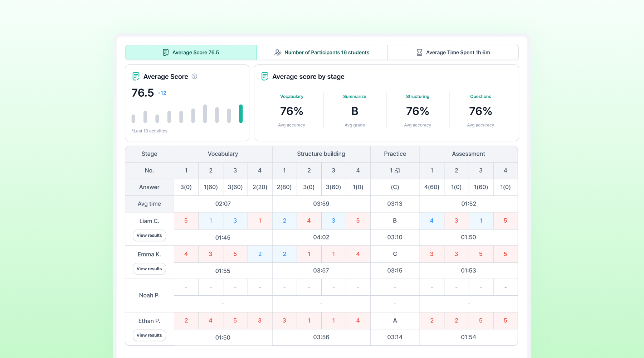This screenshot has width=644, height=358.
Task: Click the participants people icon
Action: 278,53
